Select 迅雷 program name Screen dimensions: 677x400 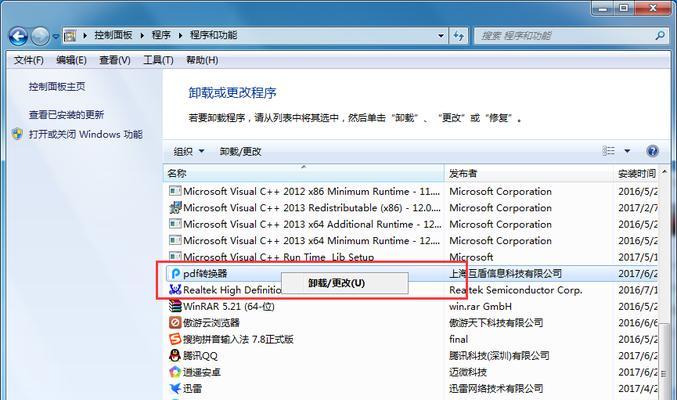pyautogui.click(x=192, y=388)
